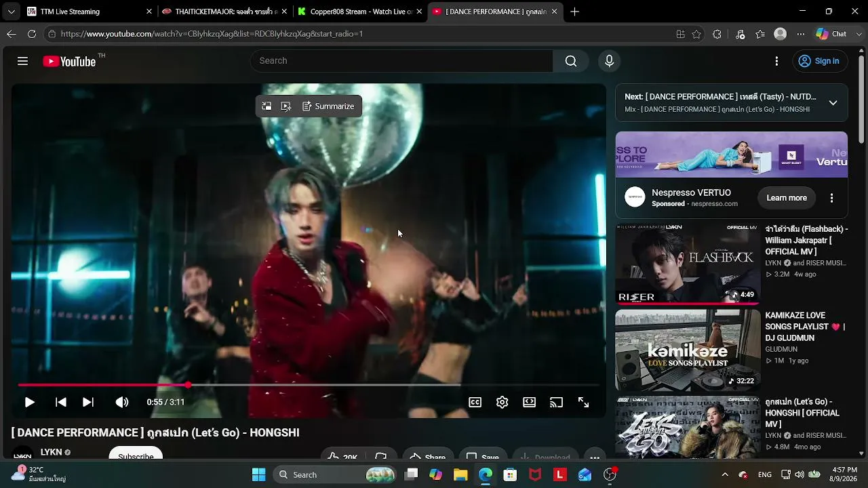This screenshot has width=868, height=488.
Task: Open the Nespresso banner ad image
Action: click(732, 155)
